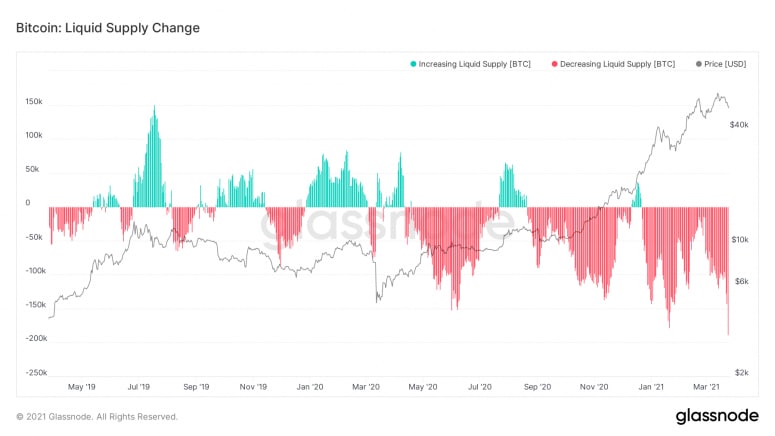The image size is (775, 436).
Task: Select the Jul '19 date label
Action: point(139,386)
